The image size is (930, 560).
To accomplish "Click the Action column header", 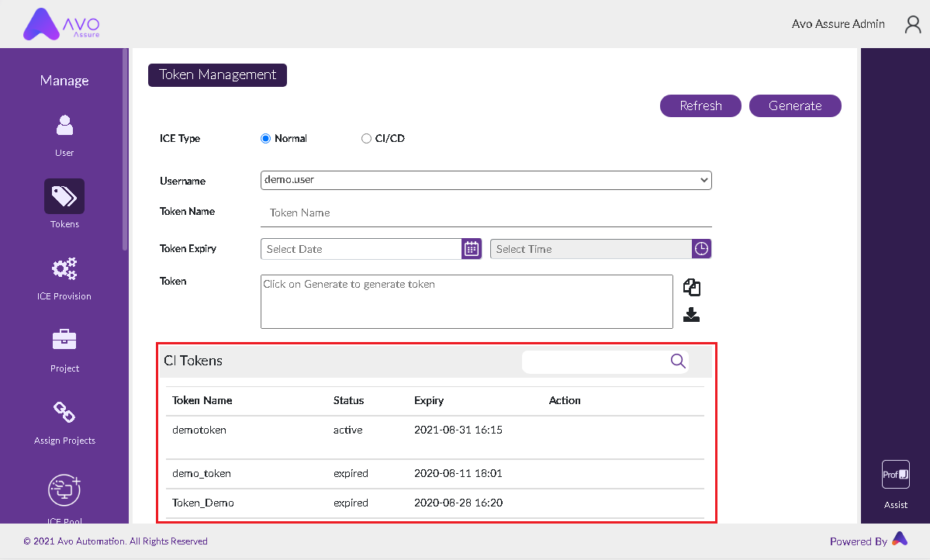I will pyautogui.click(x=565, y=400).
